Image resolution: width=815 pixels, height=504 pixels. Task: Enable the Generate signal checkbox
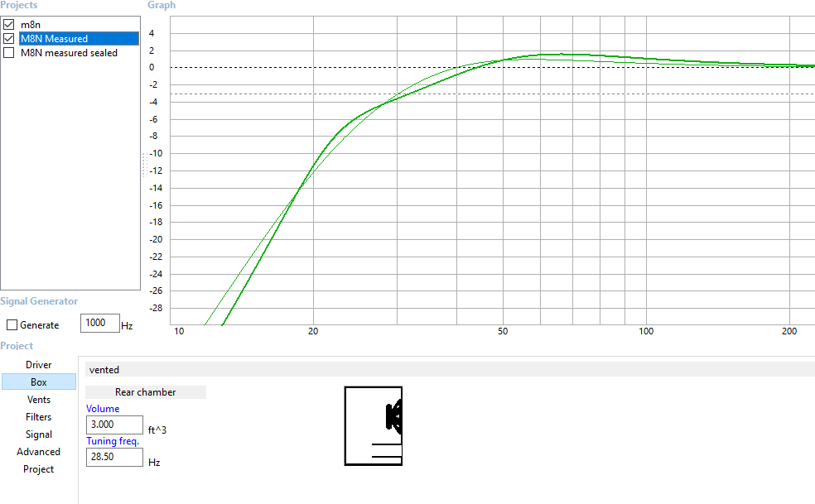[12, 325]
